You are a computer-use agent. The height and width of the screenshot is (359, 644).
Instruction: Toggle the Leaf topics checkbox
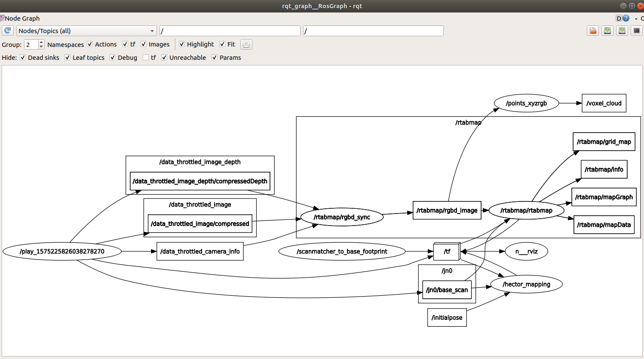click(67, 58)
